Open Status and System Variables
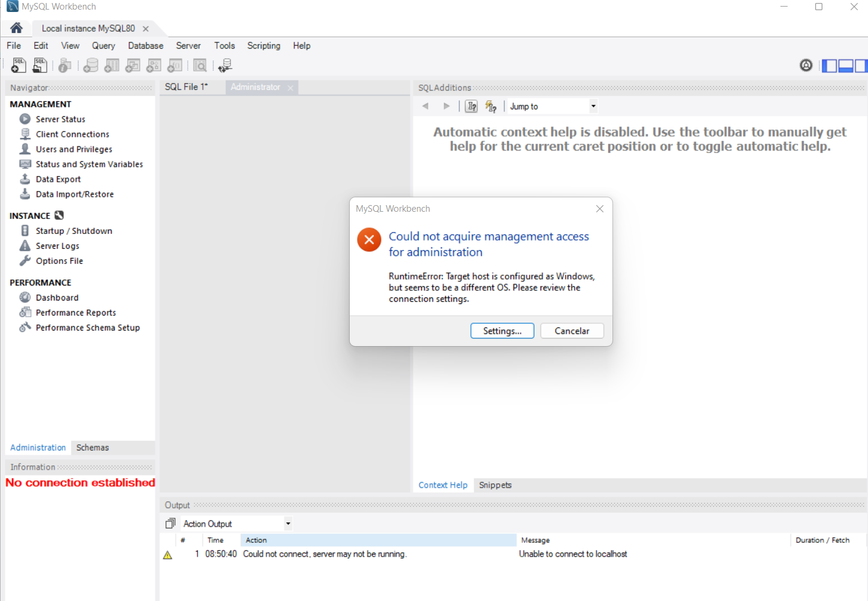Image resolution: width=868 pixels, height=601 pixels. tap(89, 164)
